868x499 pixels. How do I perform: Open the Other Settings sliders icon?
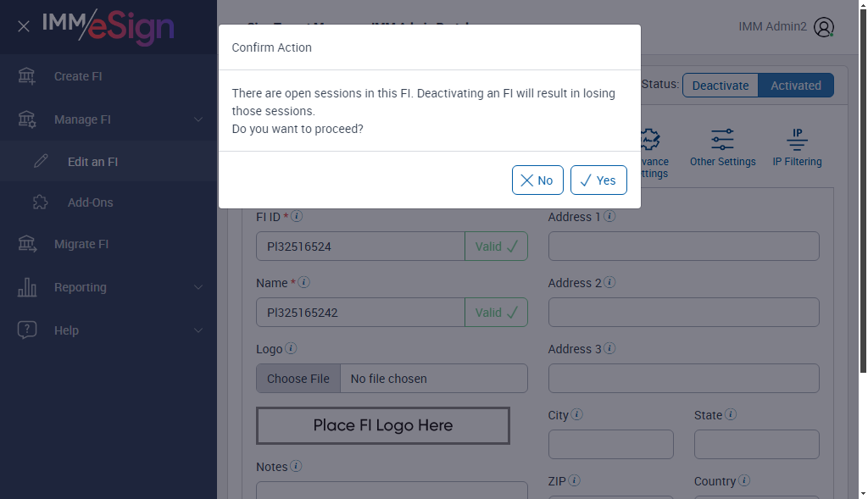(x=722, y=141)
